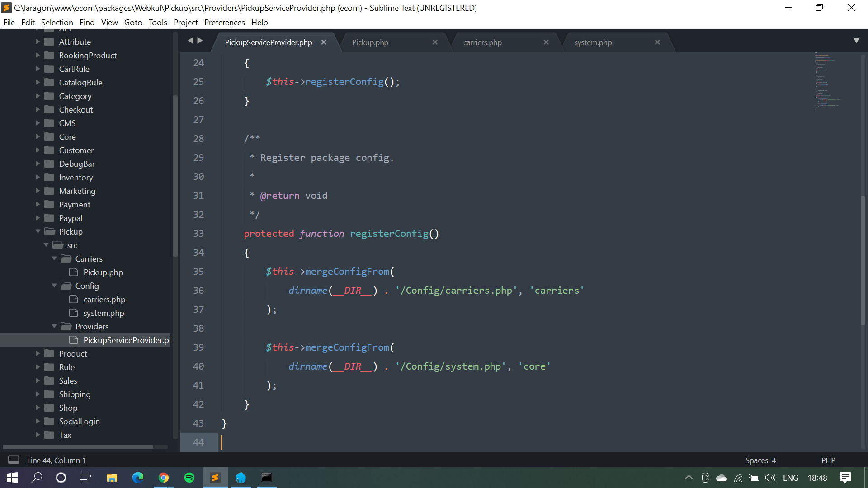
Task: Click the Tax folder icon
Action: pyautogui.click(x=50, y=435)
